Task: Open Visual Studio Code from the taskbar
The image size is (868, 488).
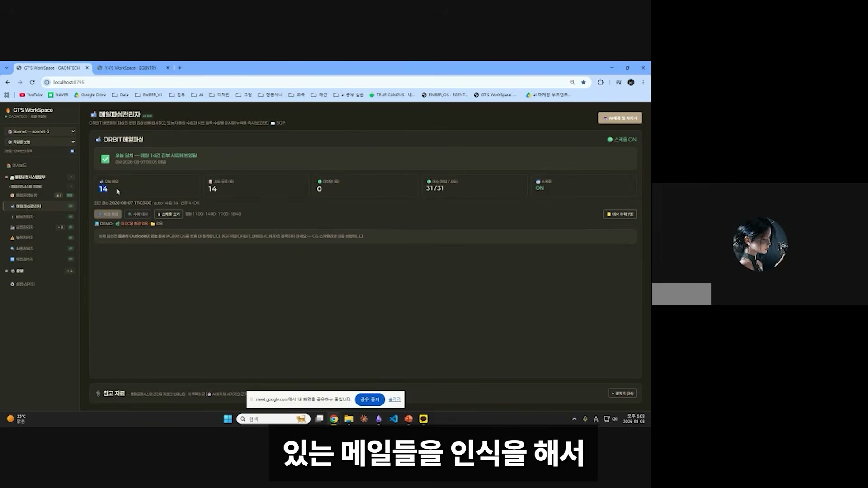Action: coord(393,419)
